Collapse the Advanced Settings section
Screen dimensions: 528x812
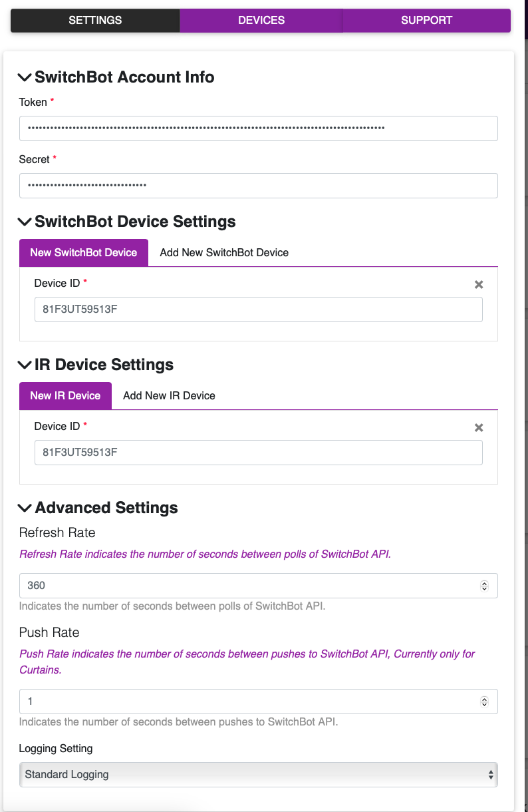click(x=24, y=508)
